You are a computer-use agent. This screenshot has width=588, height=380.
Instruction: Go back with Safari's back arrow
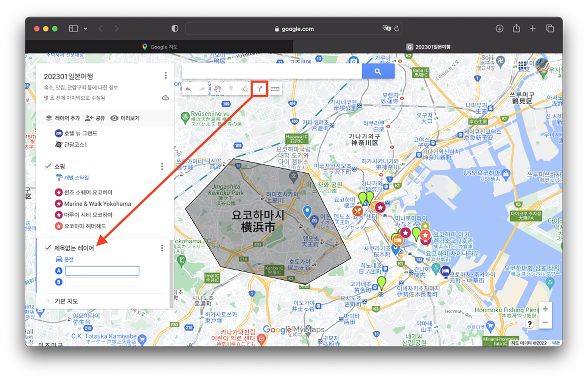[x=101, y=28]
